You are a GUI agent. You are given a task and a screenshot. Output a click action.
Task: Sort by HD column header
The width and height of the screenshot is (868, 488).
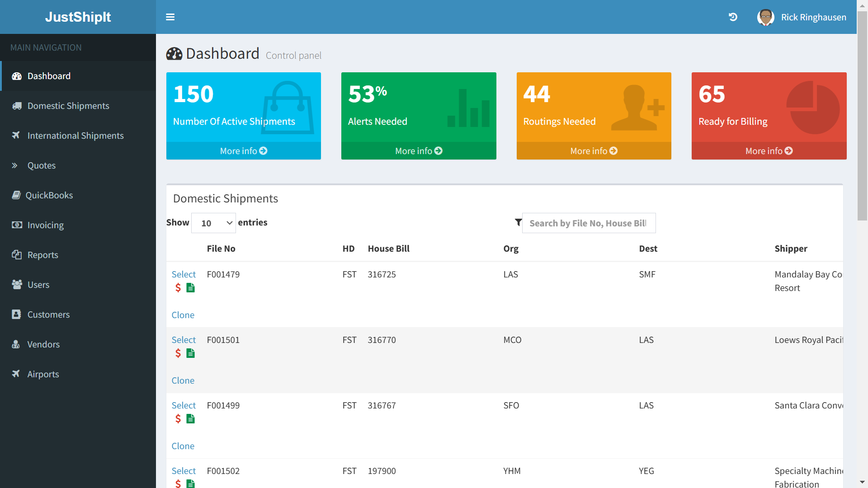(349, 249)
